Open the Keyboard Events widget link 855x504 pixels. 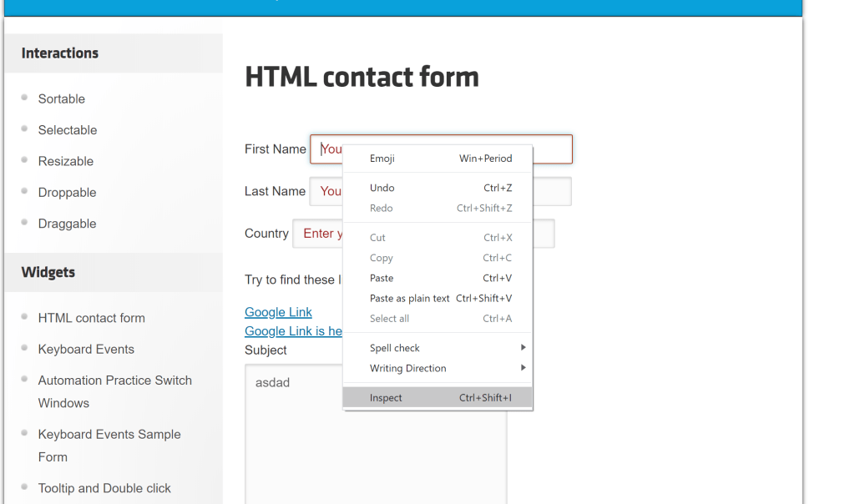tap(86, 349)
